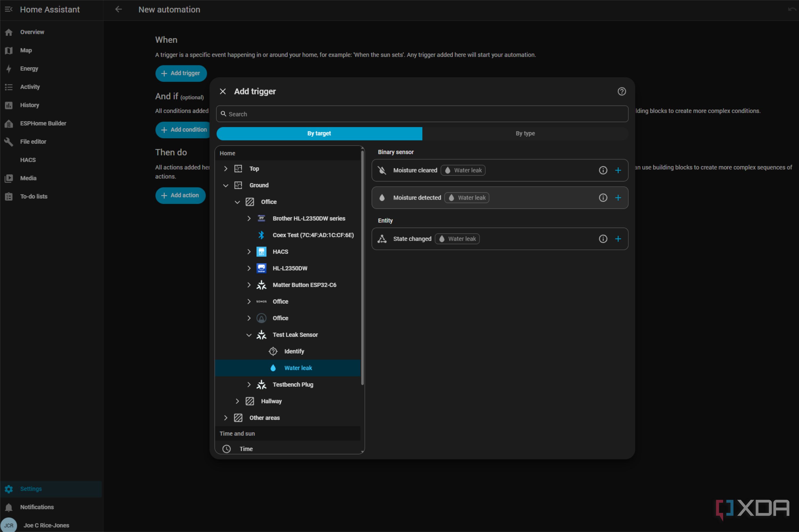This screenshot has height=532, width=799.
Task: Open the JCR user profile avatar
Action: [9, 525]
